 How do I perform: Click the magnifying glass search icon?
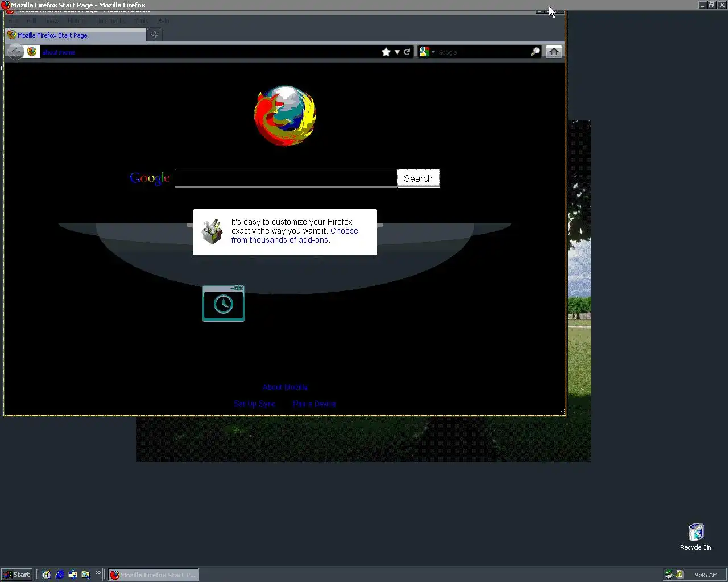535,52
